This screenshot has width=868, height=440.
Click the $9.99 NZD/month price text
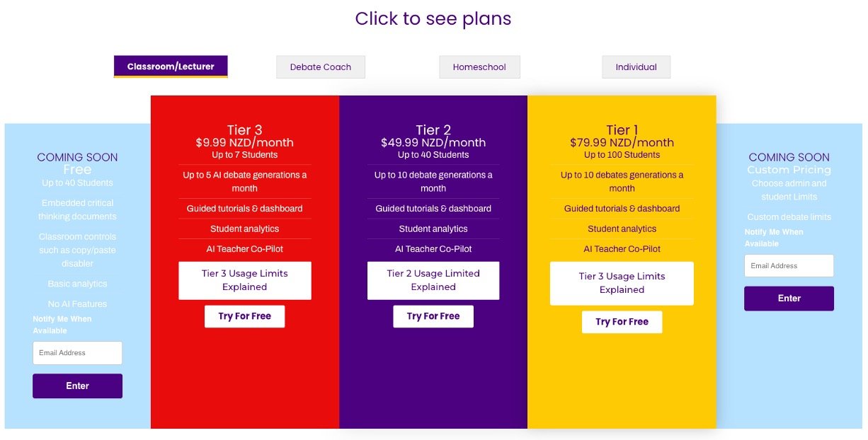pos(245,143)
